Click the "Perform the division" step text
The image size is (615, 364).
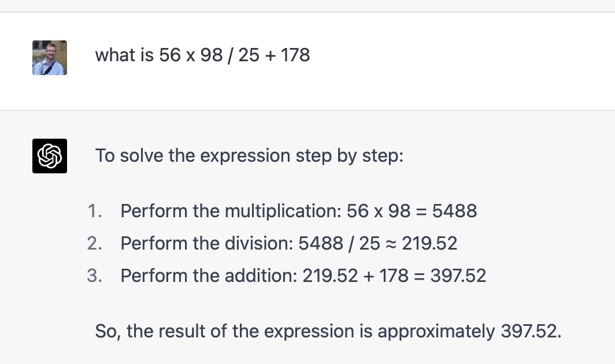pyautogui.click(x=206, y=243)
